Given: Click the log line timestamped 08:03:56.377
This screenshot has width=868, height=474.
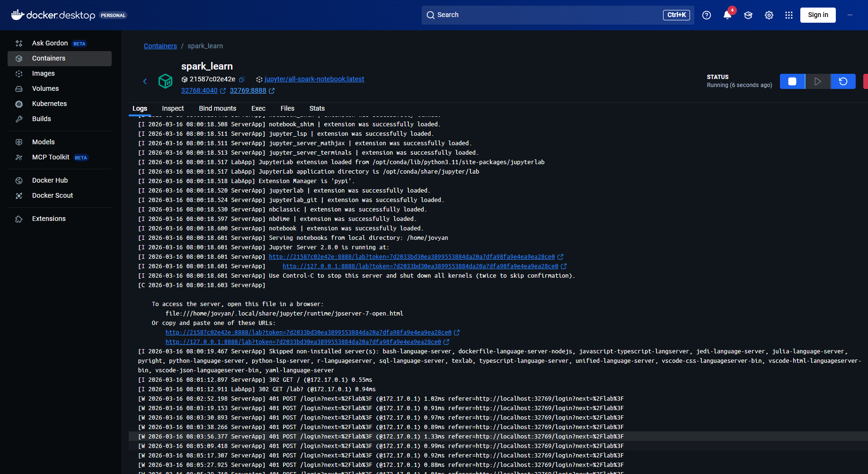Looking at the screenshot, I should pos(498,437).
